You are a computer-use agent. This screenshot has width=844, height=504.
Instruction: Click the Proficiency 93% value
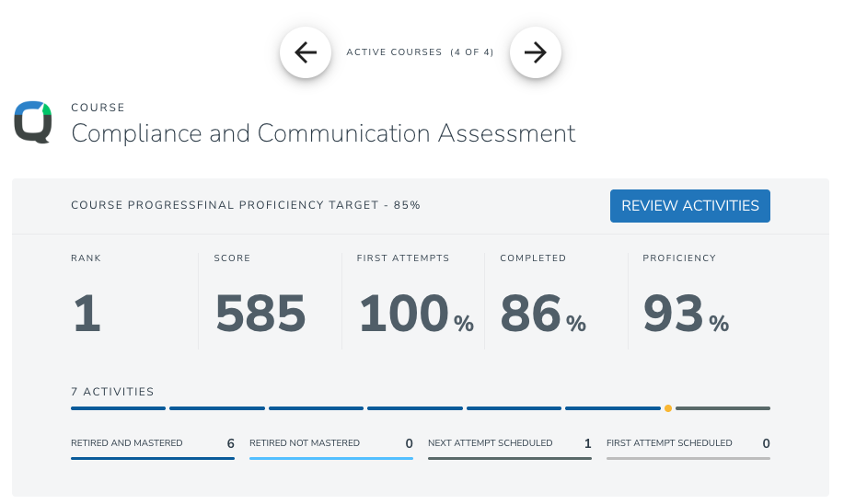coord(687,313)
